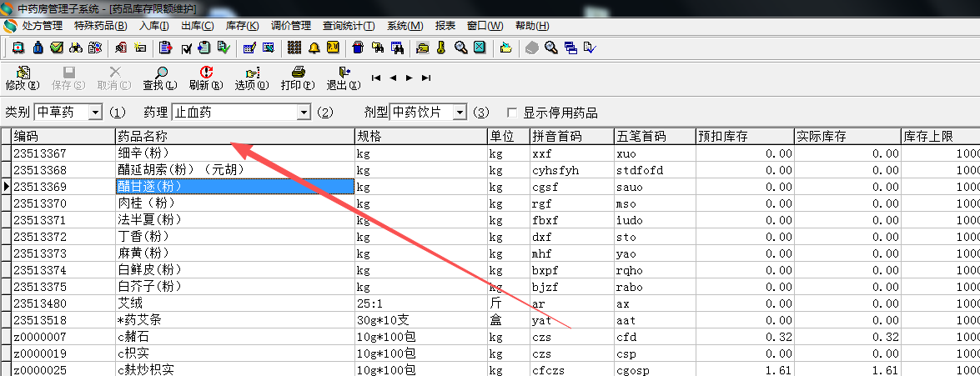Open the 库存(K) menu

243,26
